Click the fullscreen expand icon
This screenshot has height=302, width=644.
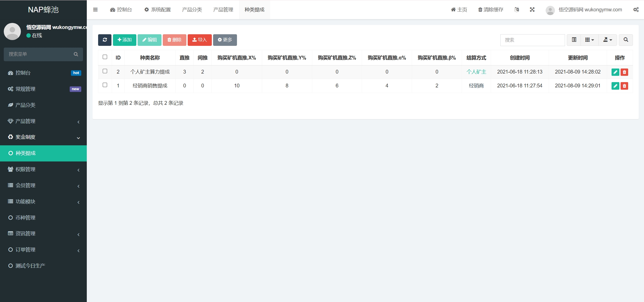532,10
